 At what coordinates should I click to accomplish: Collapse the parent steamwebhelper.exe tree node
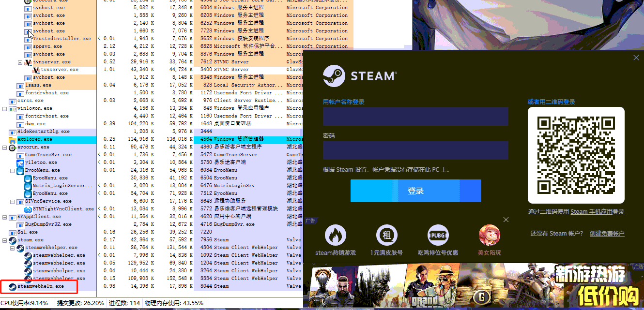pos(13,248)
